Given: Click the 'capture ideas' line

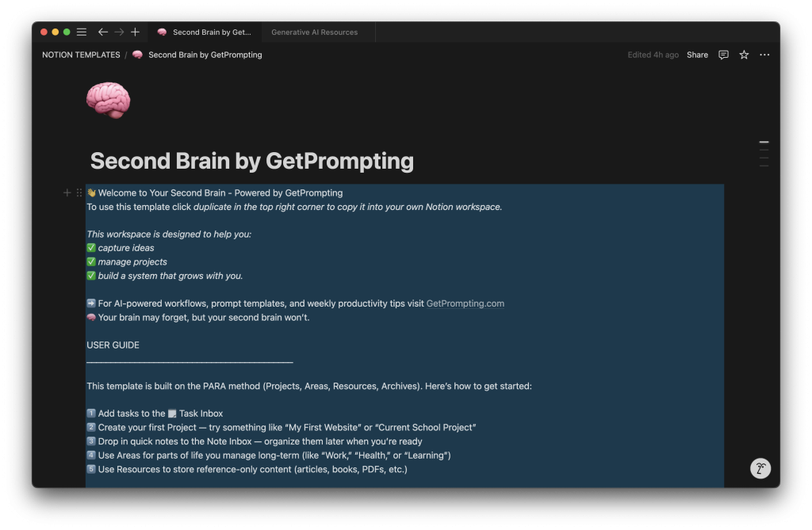Looking at the screenshot, I should coord(121,248).
